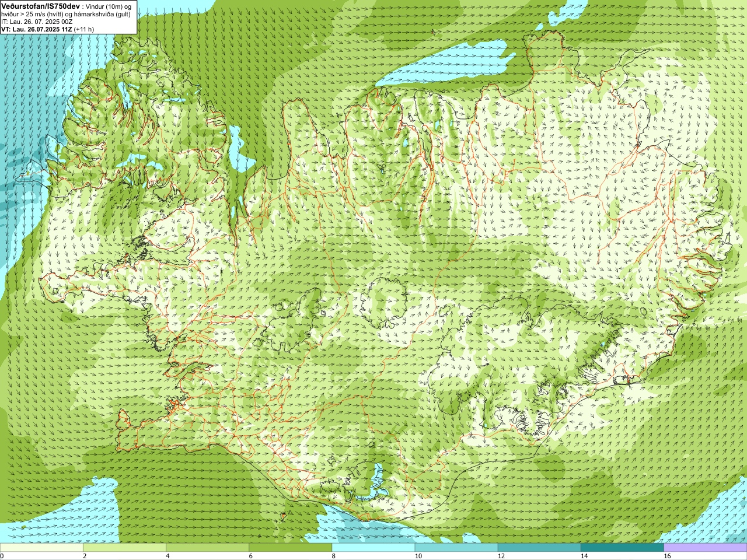
Task: Click the "VT: Lau. 26.07.2025 11Z" valid time
Action: click(37, 29)
